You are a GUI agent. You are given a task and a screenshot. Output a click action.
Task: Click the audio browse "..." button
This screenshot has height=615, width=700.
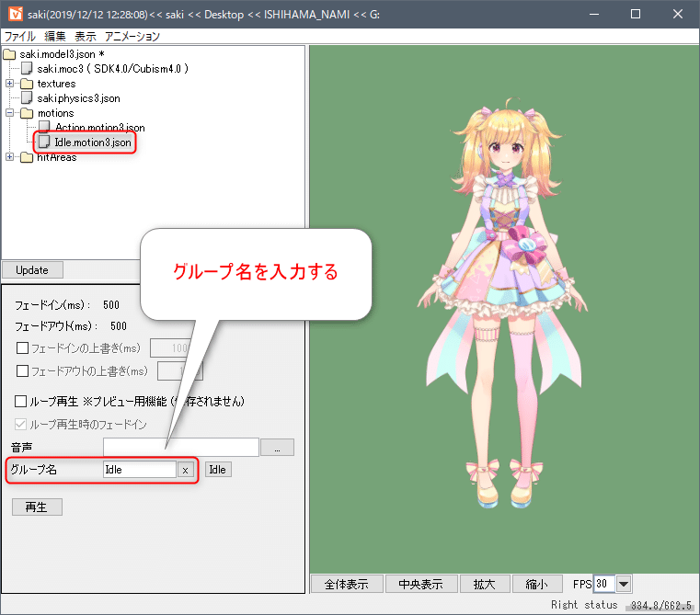[277, 447]
